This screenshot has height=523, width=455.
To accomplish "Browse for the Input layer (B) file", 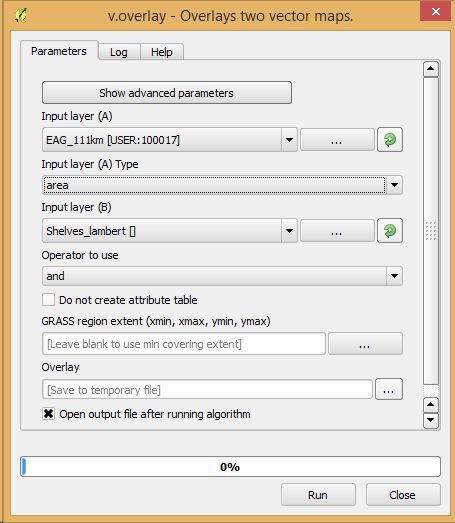I will tap(337, 230).
